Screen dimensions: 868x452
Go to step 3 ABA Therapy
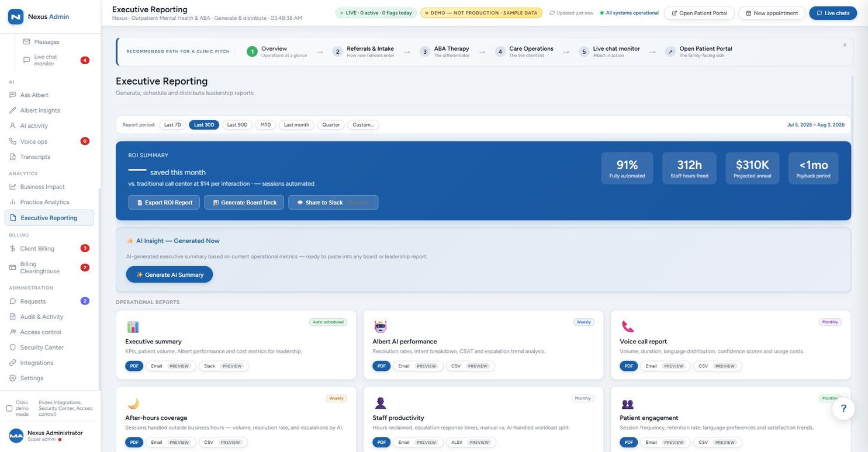pyautogui.click(x=444, y=51)
